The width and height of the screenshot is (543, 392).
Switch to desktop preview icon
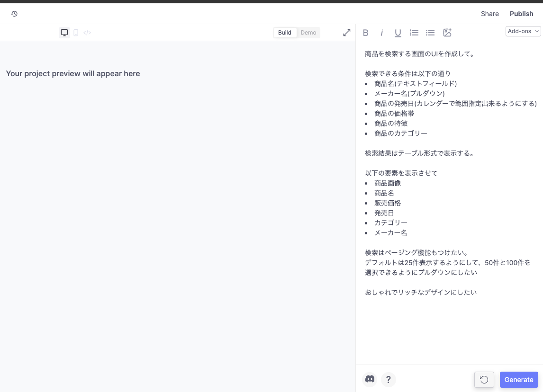point(64,33)
